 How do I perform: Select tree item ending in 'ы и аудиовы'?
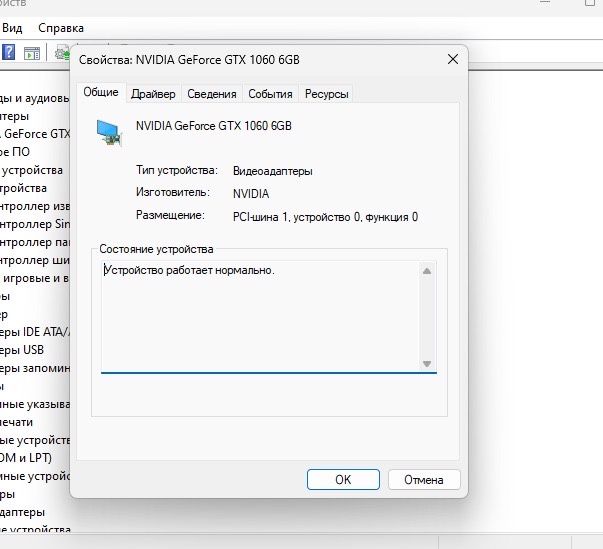click(35, 98)
